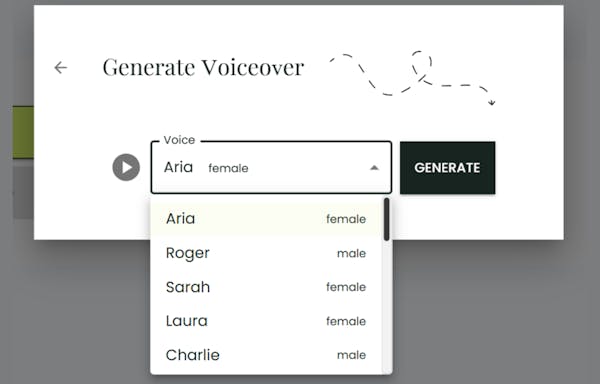
Task: Click the dashed squiggle arrow decoration
Action: pyautogui.click(x=413, y=77)
